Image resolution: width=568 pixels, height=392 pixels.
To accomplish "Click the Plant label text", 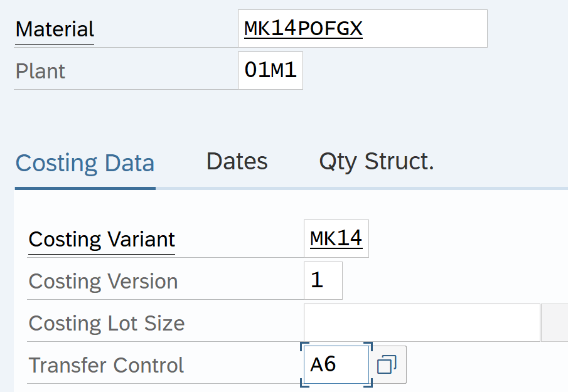I will (x=40, y=72).
